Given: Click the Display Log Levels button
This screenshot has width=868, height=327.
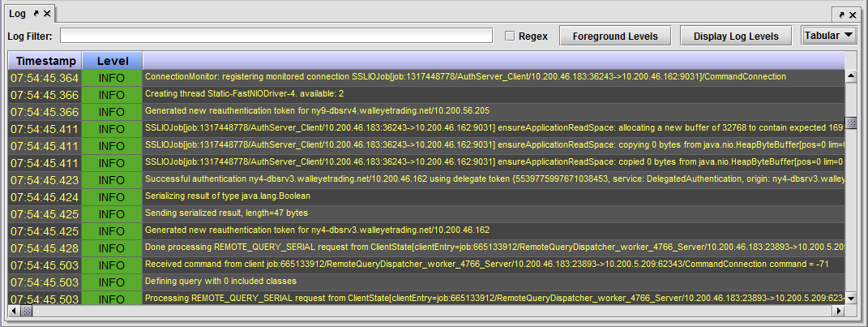Looking at the screenshot, I should click(x=736, y=36).
